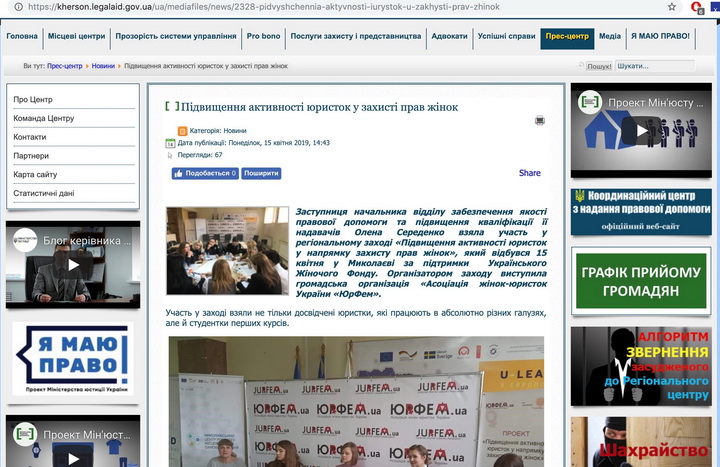720x467 pixels.
Task: Open Команда Центру in sidebar
Action: pos(44,119)
